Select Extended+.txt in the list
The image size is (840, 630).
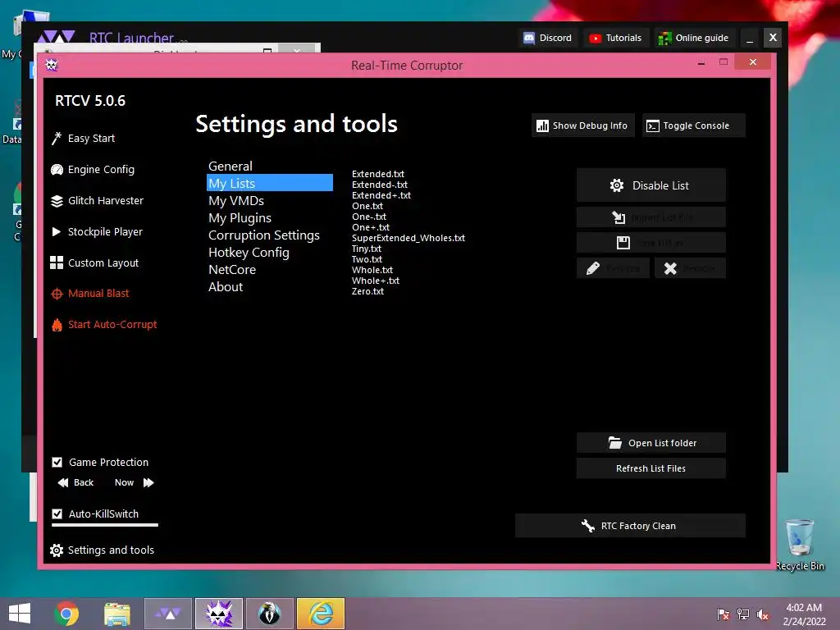tap(381, 195)
